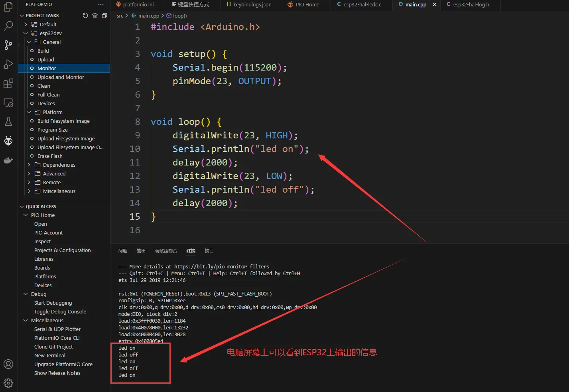Open the Docker whale icon

(x=8, y=160)
